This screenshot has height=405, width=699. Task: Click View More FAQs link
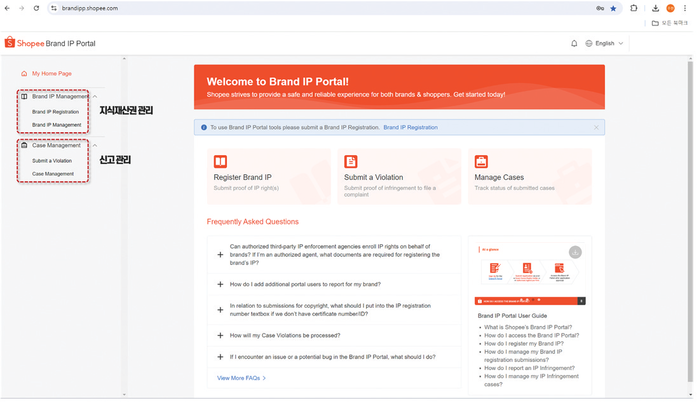click(241, 378)
